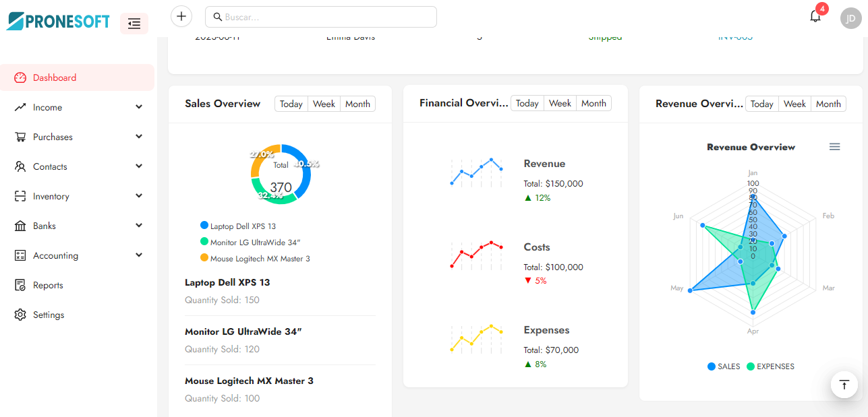This screenshot has width=868, height=417.
Task: Expand the Purchases submenu arrow
Action: coord(139,137)
